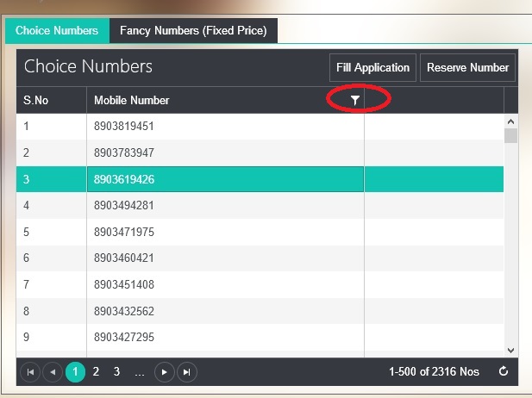This screenshot has height=398, width=532.
Task: Select mobile number 8903819451
Action: 124,127
